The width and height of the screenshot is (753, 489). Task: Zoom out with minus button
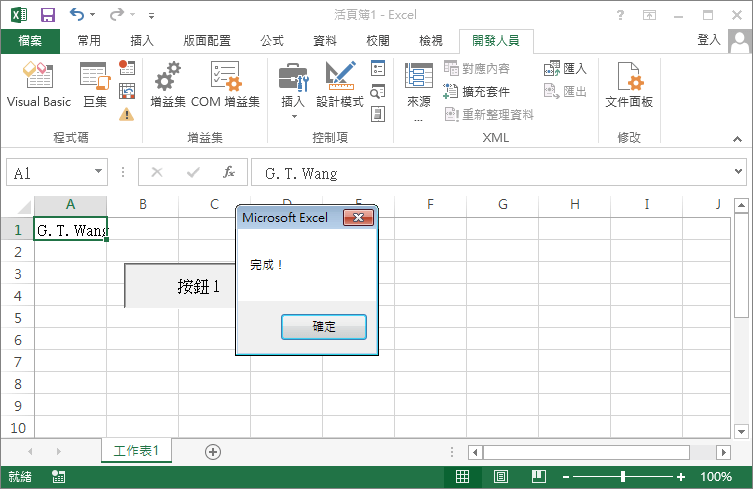pyautogui.click(x=566, y=477)
